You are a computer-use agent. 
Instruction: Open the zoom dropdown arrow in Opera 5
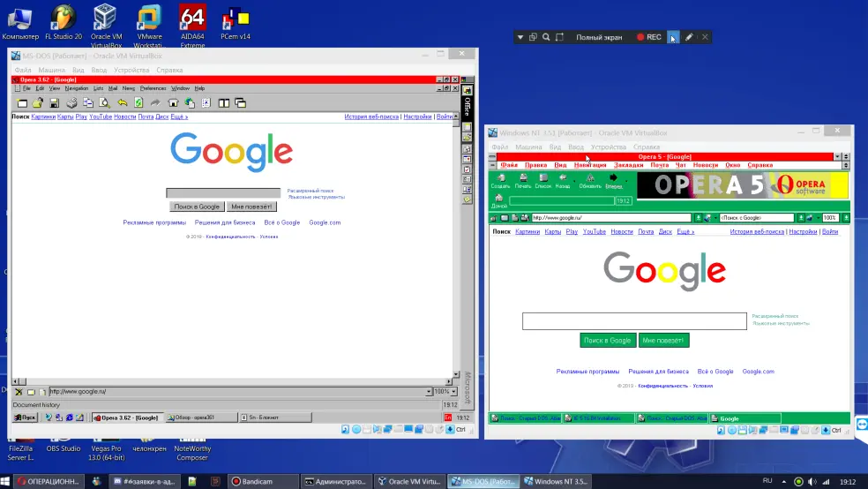846,218
